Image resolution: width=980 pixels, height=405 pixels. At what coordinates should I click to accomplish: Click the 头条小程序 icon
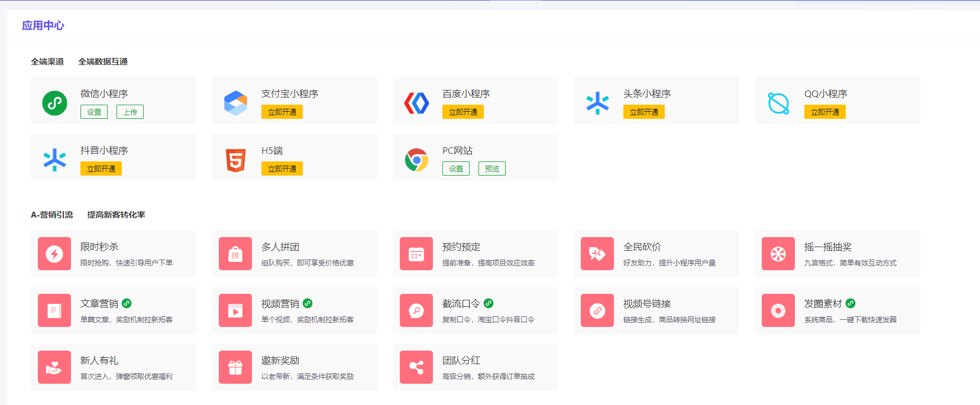(597, 103)
